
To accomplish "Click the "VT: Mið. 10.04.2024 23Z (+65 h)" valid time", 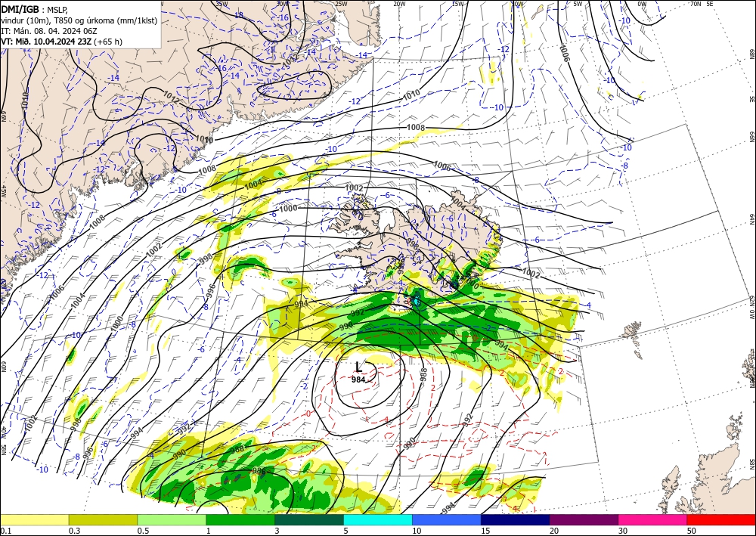I will pos(62,42).
